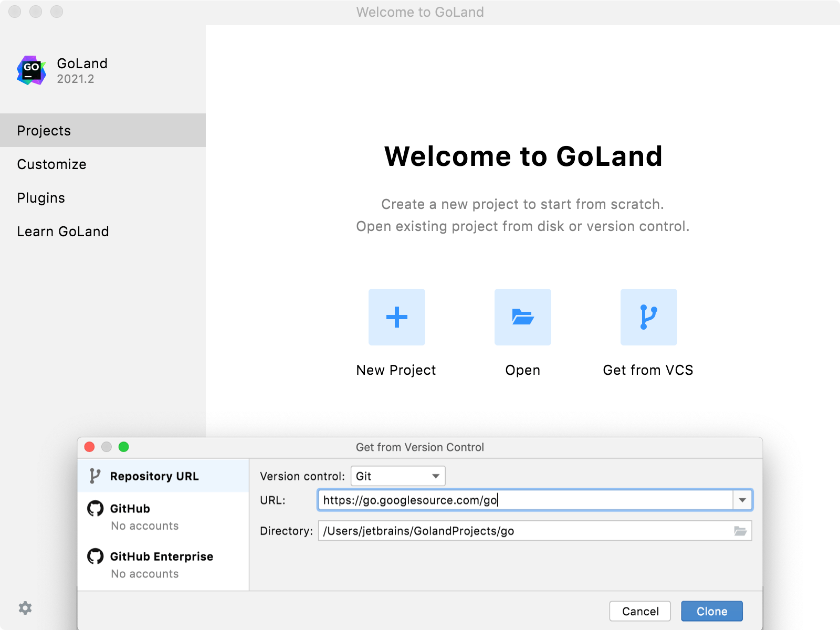Select the New Project icon
Image resolution: width=840 pixels, height=630 pixels.
click(396, 317)
